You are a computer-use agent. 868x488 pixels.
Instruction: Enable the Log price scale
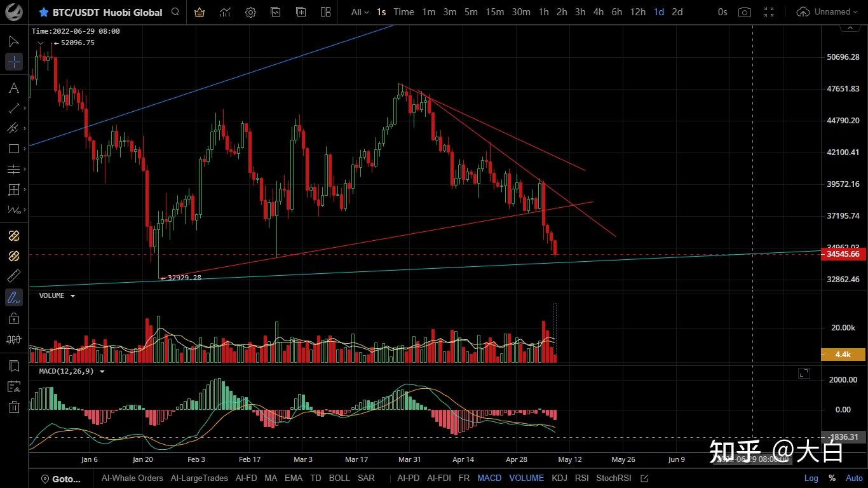click(x=811, y=478)
